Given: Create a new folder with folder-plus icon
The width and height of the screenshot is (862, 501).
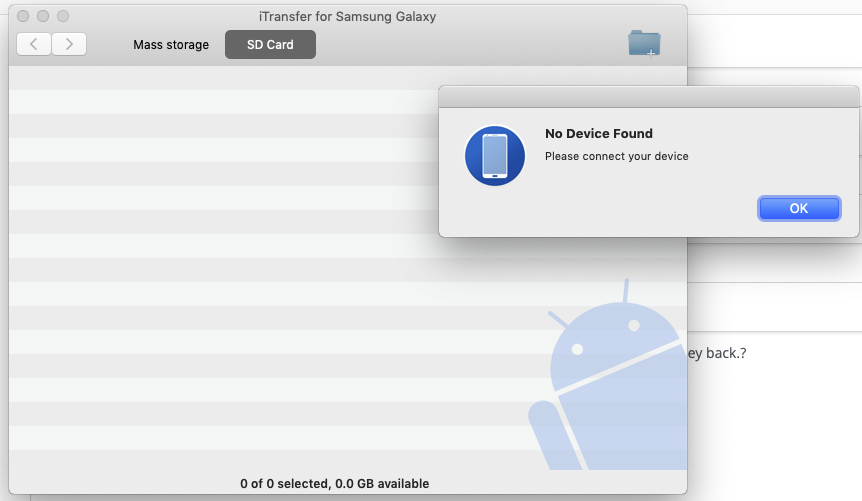Looking at the screenshot, I should pos(644,43).
